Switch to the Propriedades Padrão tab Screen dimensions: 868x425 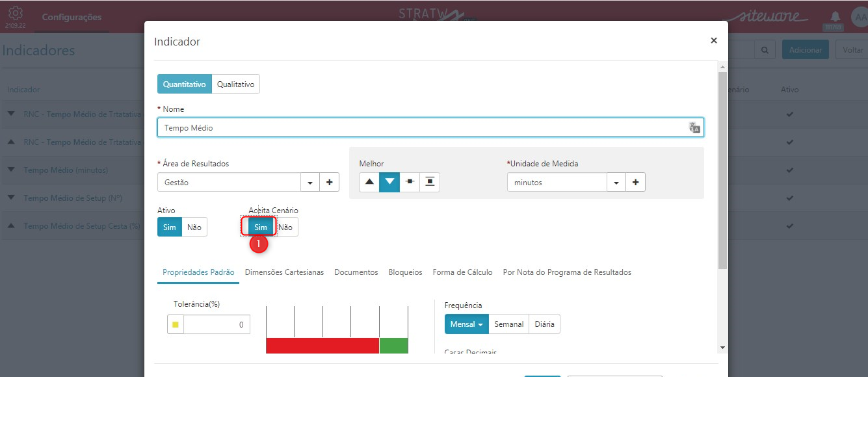coord(198,272)
